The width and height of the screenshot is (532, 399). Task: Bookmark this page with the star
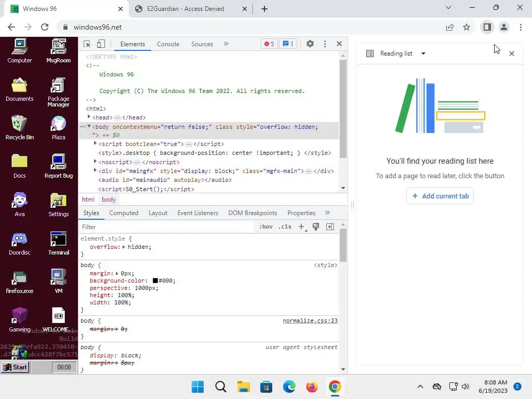click(x=467, y=27)
